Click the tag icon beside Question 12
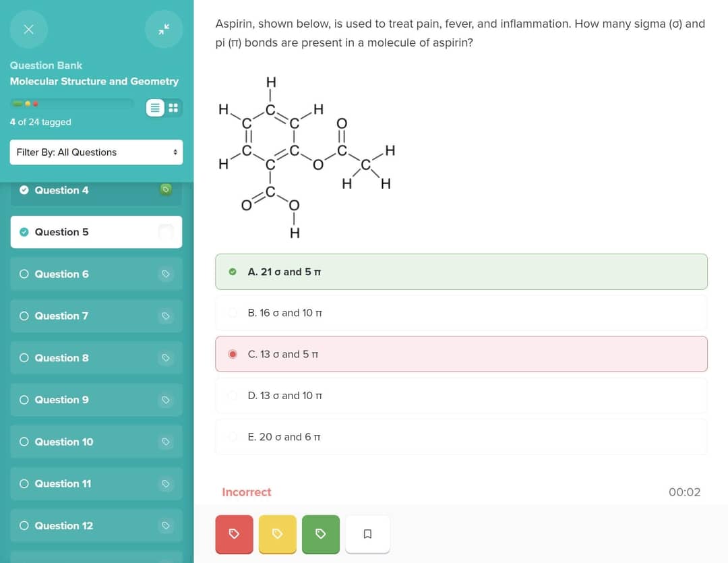Image resolution: width=728 pixels, height=563 pixels. click(x=166, y=525)
